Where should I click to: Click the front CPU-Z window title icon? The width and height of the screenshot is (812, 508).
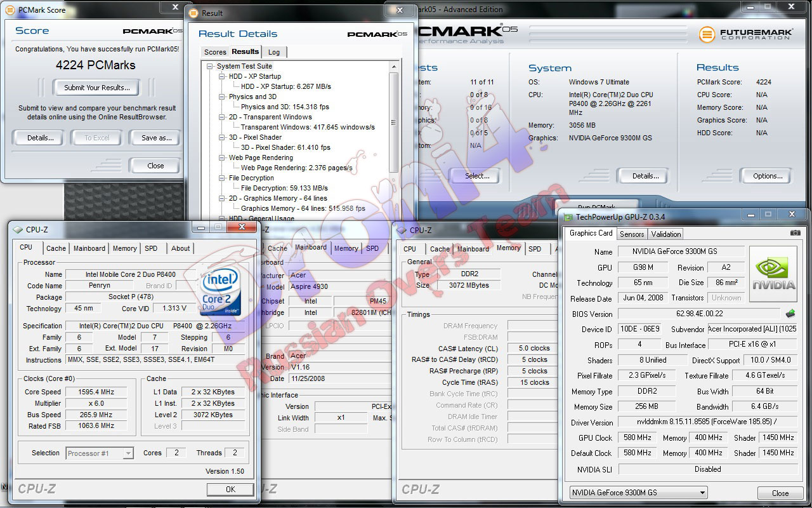17,230
